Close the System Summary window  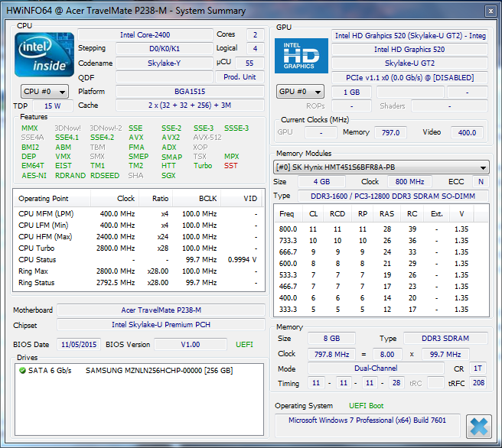coord(491,11)
